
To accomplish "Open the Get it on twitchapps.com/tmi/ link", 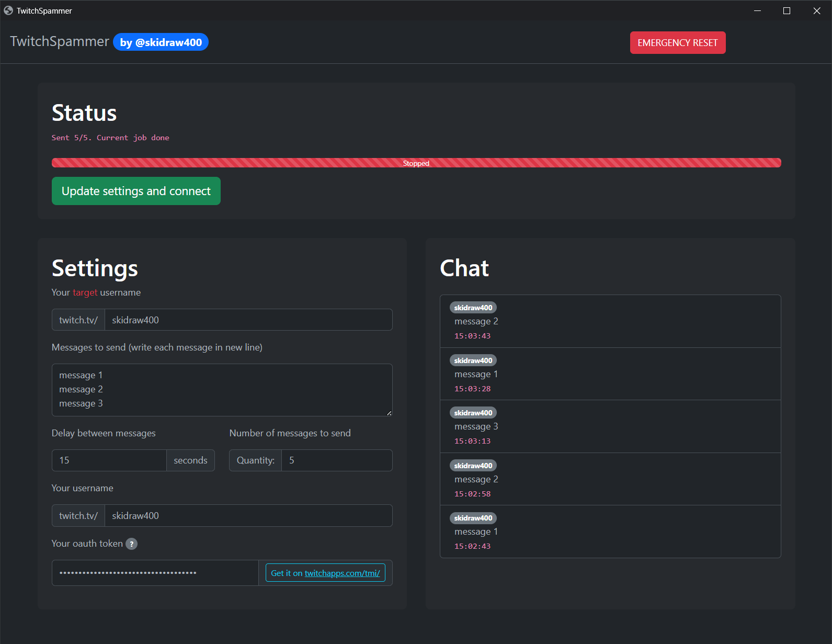I will [x=325, y=573].
